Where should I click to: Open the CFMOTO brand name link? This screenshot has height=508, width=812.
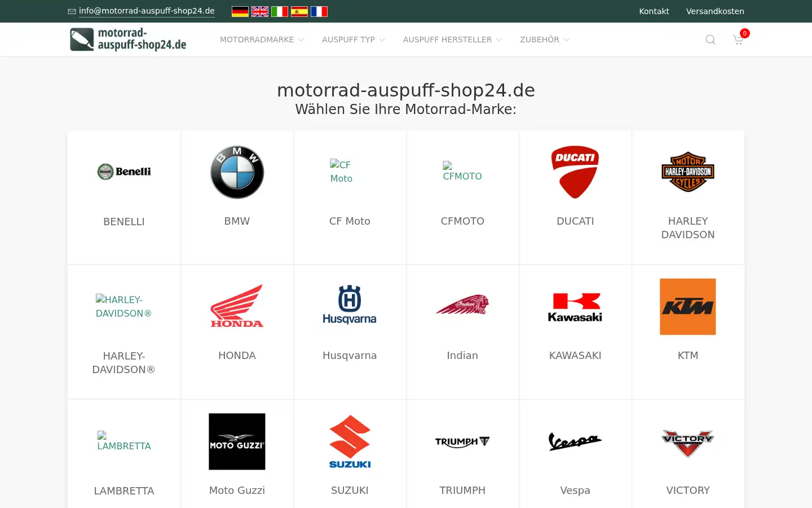pos(462,221)
